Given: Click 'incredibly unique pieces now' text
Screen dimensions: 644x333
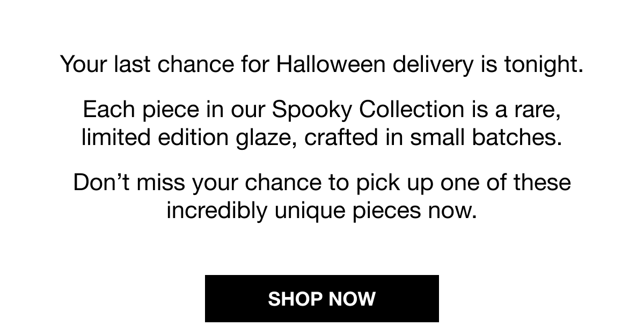Looking at the screenshot, I should (x=322, y=210).
